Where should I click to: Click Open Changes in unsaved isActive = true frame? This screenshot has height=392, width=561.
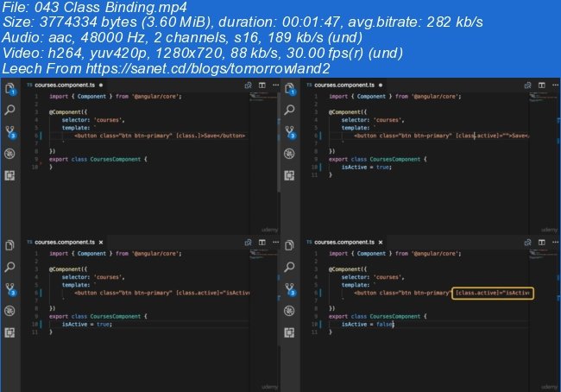(527, 85)
